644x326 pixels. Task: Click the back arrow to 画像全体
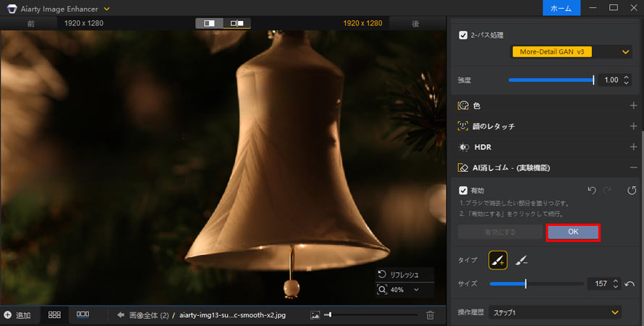click(120, 315)
